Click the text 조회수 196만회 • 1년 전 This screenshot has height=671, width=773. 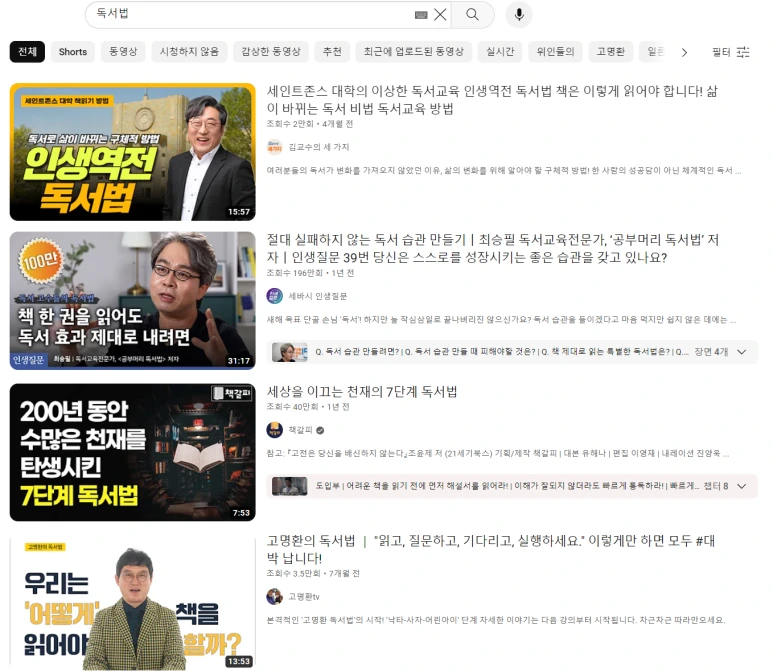(310, 273)
